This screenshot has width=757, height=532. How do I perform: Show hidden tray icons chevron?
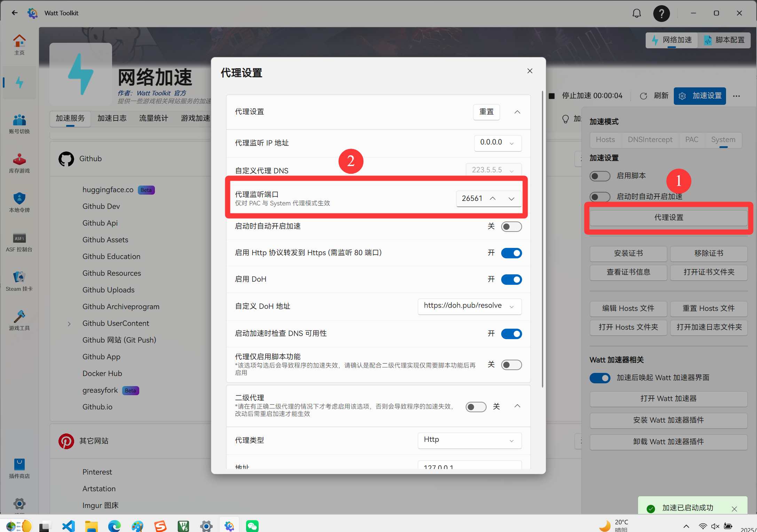(686, 526)
